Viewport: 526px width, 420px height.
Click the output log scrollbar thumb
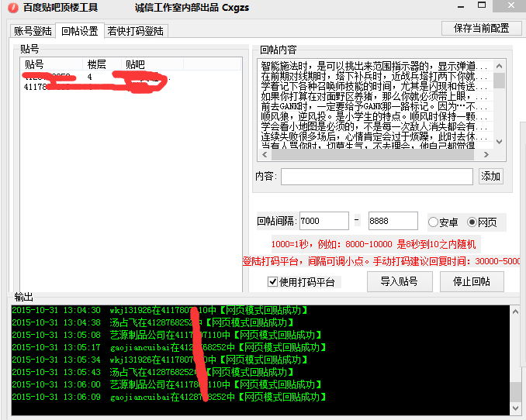coord(515,391)
